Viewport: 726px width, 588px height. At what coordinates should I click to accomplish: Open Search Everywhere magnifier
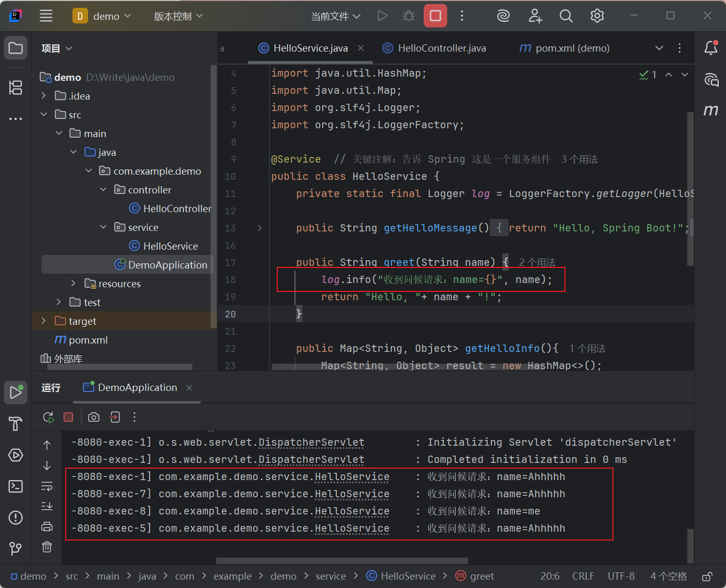click(x=566, y=16)
